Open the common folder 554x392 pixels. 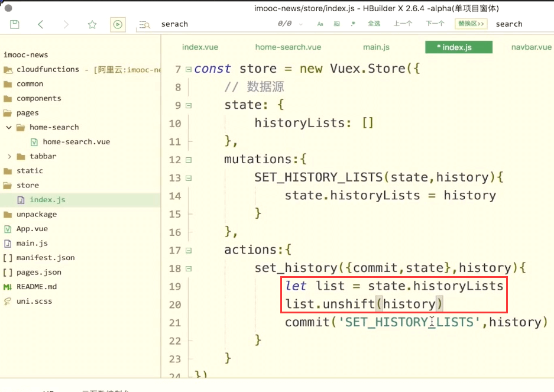pos(30,84)
